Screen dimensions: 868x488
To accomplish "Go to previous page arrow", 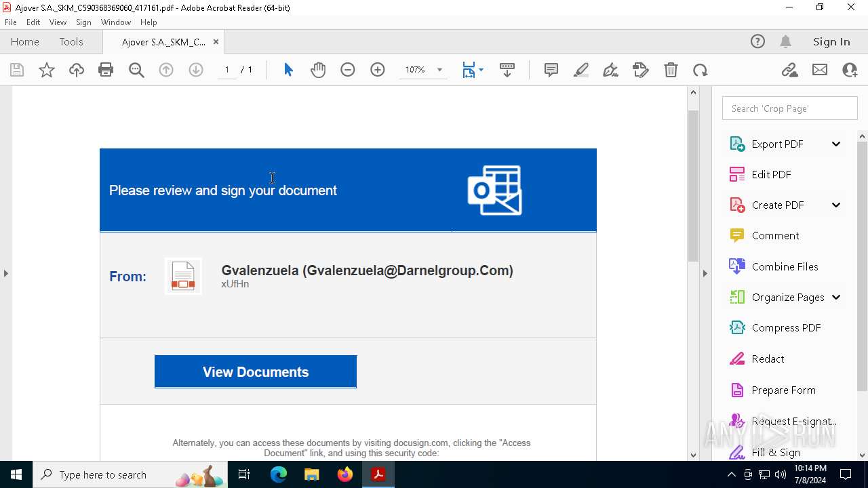I will (166, 70).
